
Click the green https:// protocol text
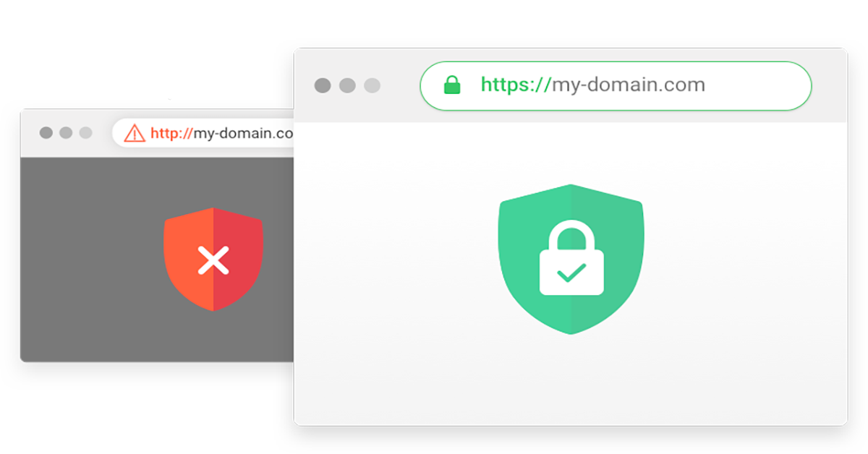click(516, 85)
